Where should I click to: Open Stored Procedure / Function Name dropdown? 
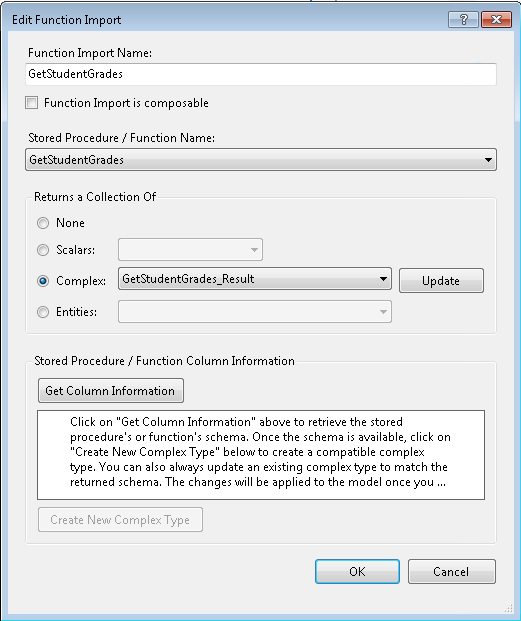[x=260, y=160]
